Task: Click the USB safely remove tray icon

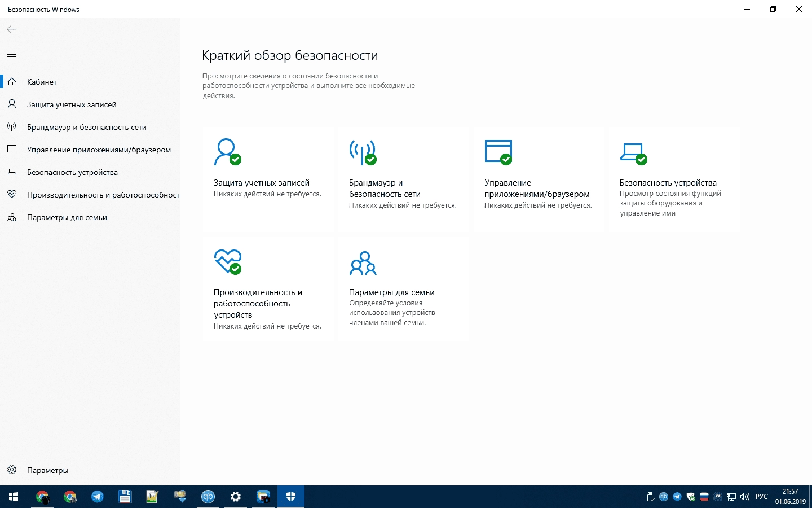Action: tap(650, 497)
